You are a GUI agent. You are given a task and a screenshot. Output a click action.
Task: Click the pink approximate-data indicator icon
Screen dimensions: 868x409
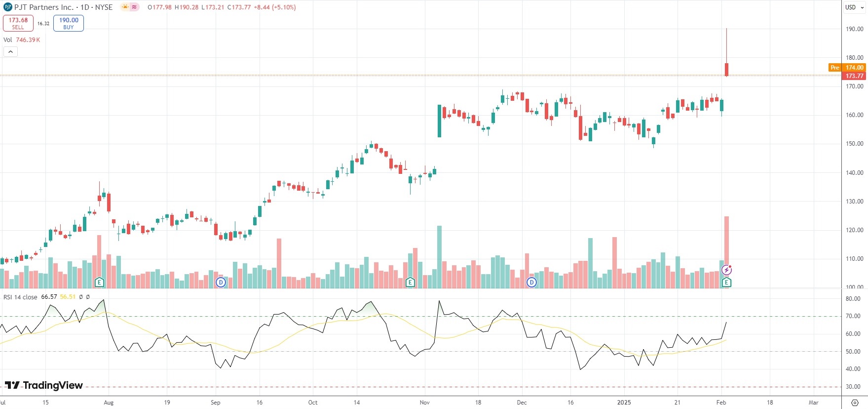click(134, 7)
